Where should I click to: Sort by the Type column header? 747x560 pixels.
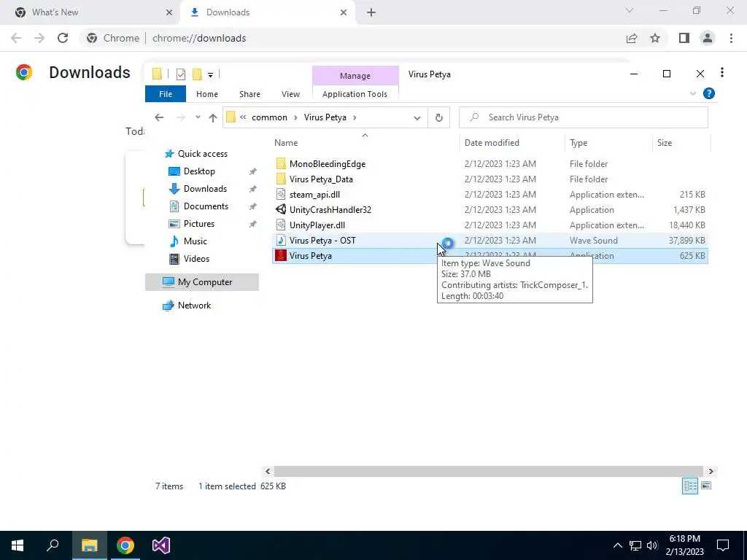[578, 143]
